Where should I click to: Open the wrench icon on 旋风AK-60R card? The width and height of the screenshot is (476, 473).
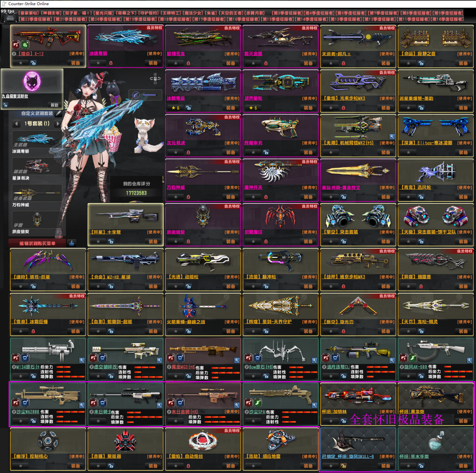point(470,360)
